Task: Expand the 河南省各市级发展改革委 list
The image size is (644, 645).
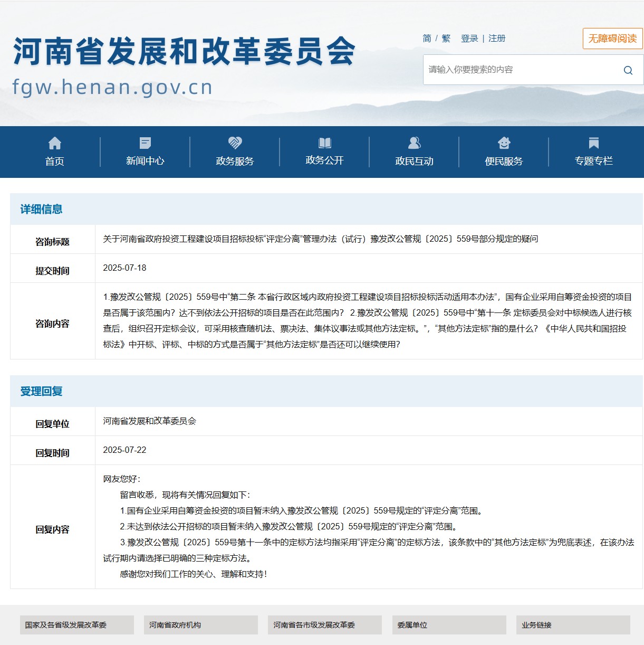Action: pyautogui.click(x=325, y=625)
